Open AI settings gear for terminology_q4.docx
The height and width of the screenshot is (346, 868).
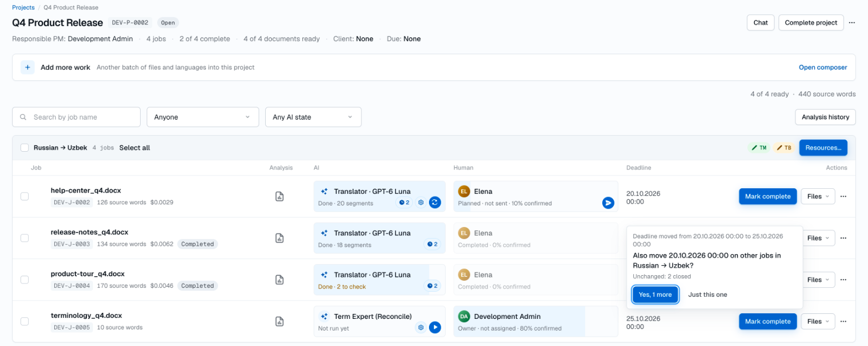421,327
